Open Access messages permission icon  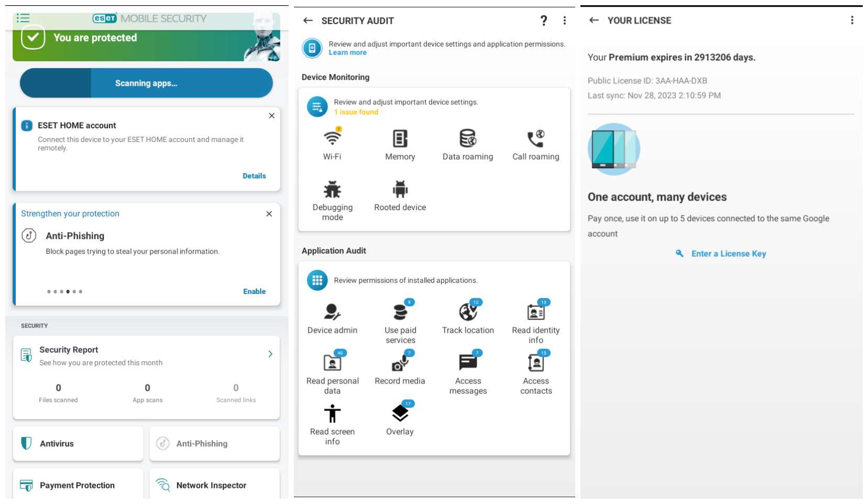click(468, 362)
